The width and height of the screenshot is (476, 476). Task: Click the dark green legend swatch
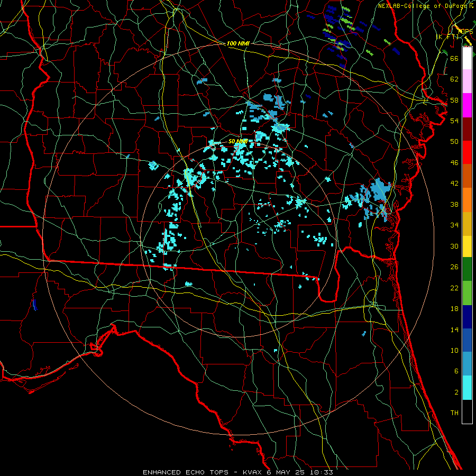(x=467, y=269)
